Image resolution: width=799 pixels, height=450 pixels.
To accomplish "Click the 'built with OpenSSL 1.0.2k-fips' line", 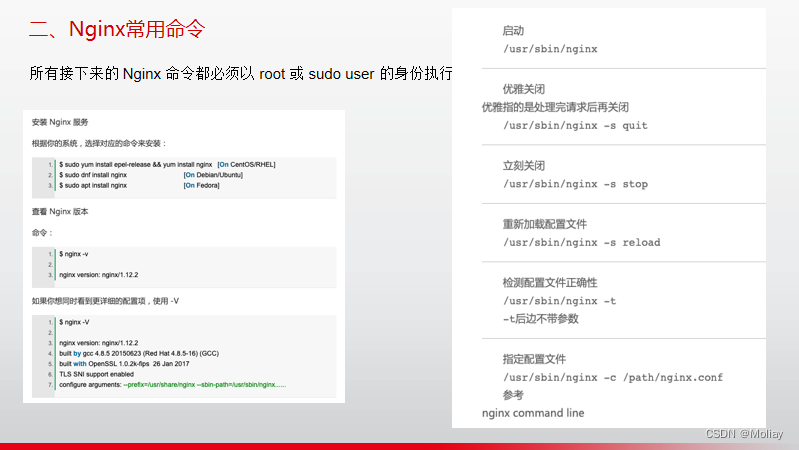I will [124, 364].
